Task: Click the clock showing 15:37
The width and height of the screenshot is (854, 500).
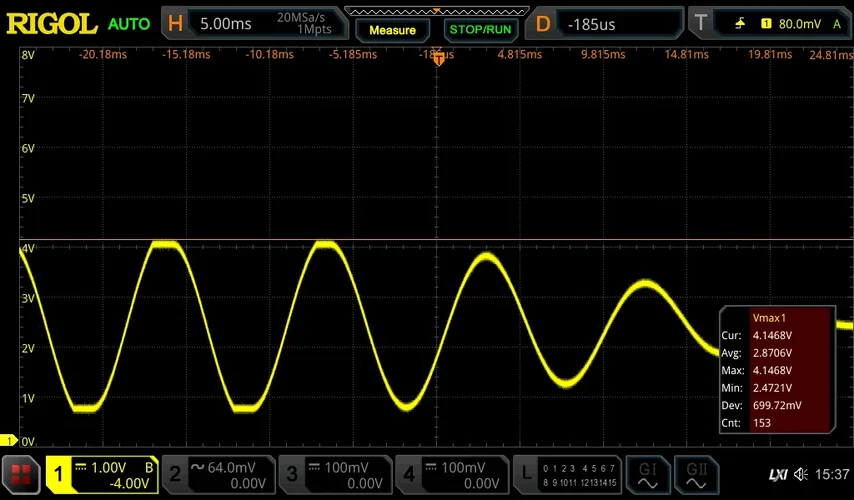Action: pos(832,474)
